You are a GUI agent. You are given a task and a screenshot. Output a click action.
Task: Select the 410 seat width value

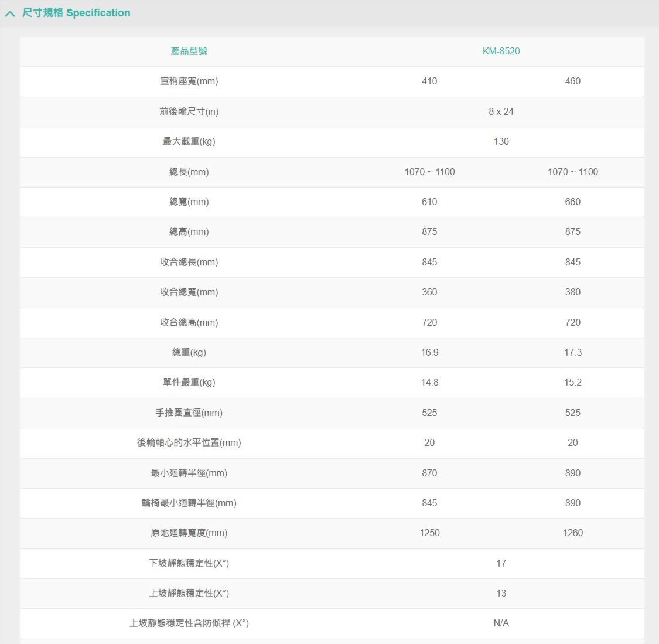click(429, 81)
